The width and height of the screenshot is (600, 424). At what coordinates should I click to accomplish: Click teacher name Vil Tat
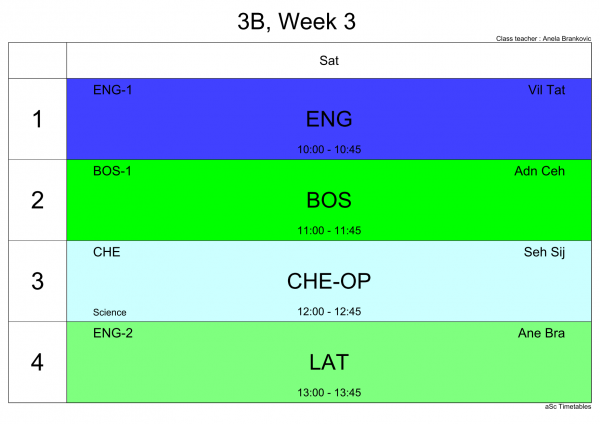[x=546, y=90]
